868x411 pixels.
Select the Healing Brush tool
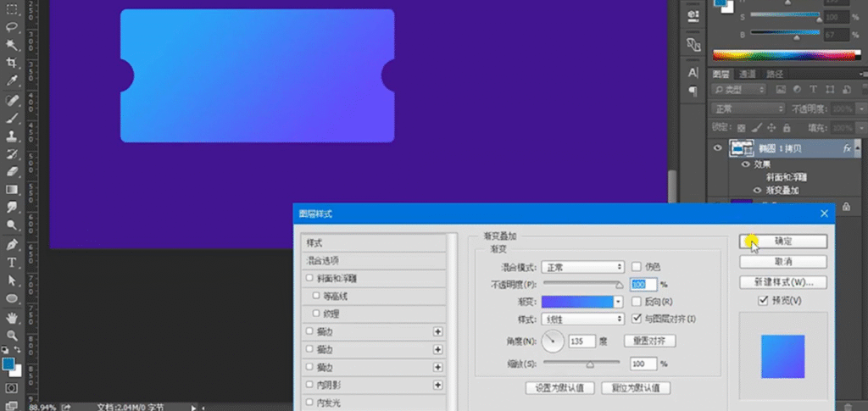(12, 100)
